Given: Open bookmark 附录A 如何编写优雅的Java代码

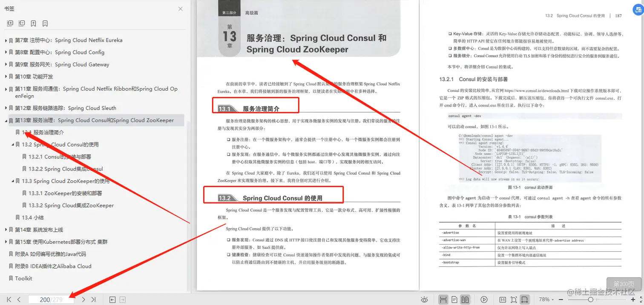Looking at the screenshot, I should [x=50, y=254].
